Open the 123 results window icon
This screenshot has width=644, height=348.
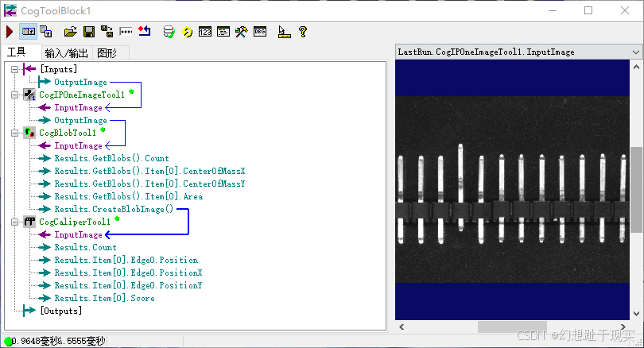click(205, 32)
